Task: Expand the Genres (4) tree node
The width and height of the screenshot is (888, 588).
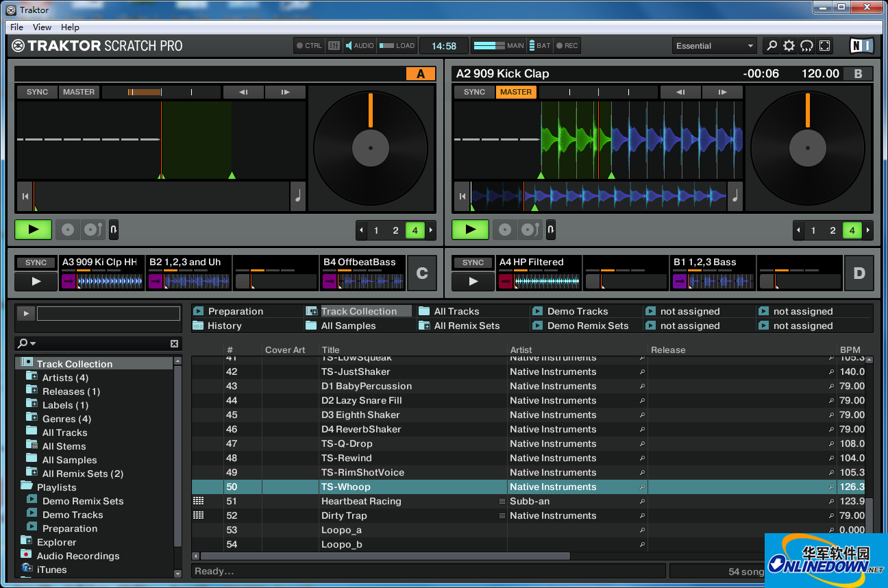Action: pos(32,417)
